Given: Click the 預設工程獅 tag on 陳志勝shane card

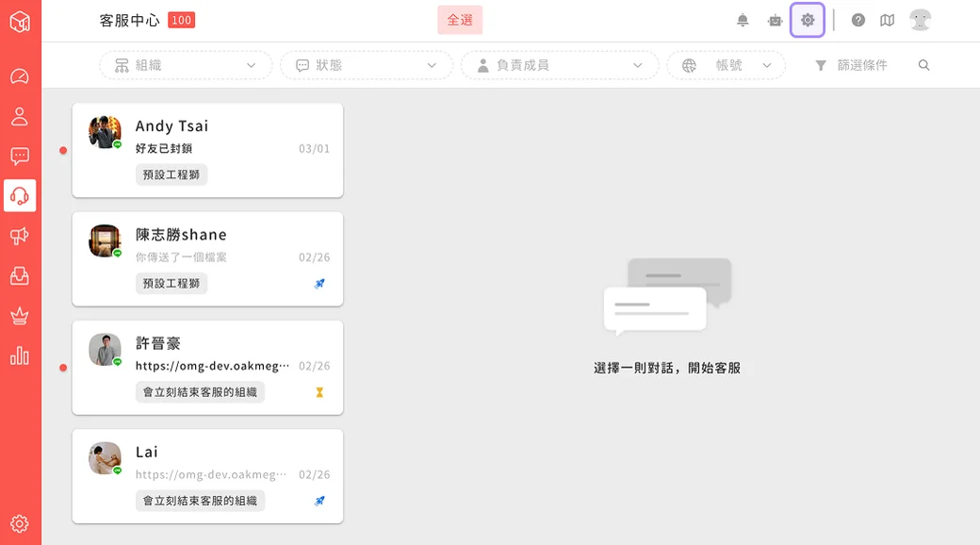Looking at the screenshot, I should point(171,284).
